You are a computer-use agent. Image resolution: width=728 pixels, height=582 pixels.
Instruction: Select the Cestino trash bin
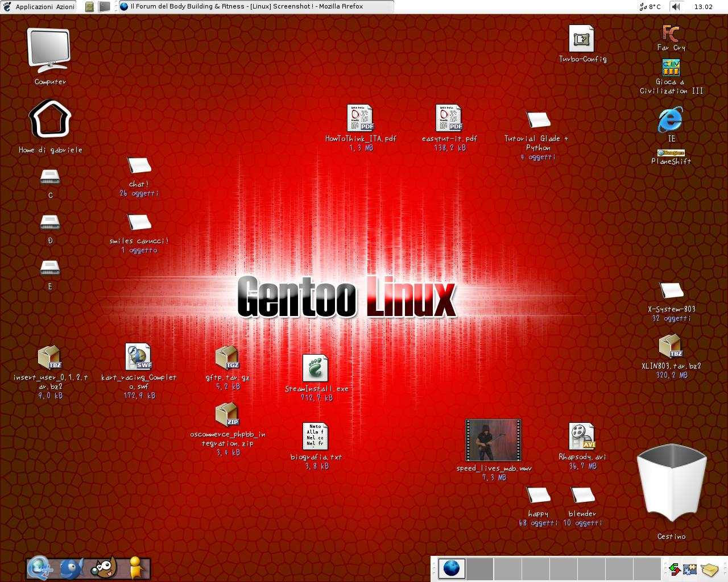(671, 483)
